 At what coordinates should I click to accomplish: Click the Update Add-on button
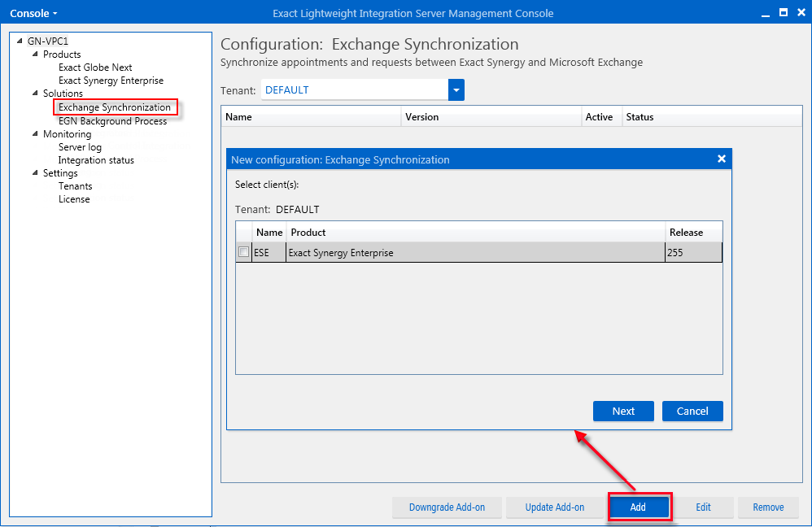point(555,507)
